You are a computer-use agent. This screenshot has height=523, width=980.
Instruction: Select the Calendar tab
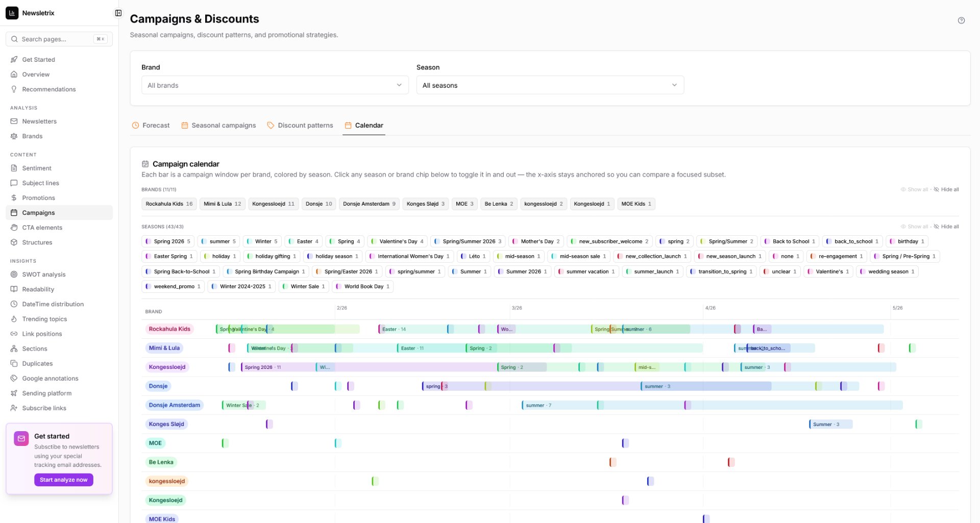pos(364,126)
